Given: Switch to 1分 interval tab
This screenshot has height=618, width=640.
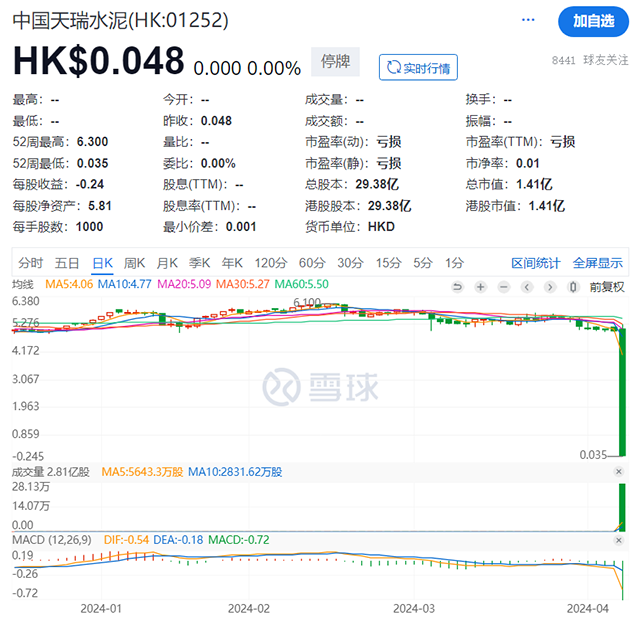Looking at the screenshot, I should click(x=454, y=263).
